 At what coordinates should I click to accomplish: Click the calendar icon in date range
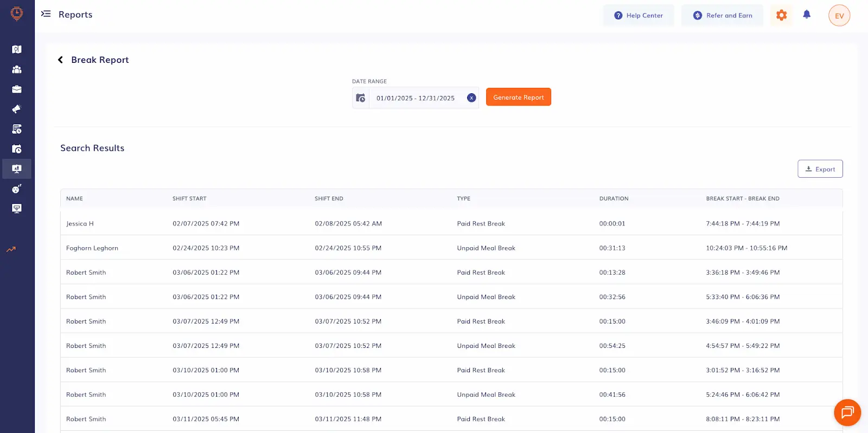coord(361,98)
